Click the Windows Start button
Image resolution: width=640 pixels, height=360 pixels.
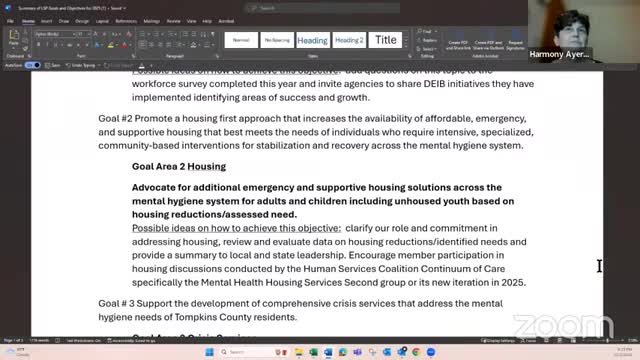pyautogui.click(x=209, y=352)
